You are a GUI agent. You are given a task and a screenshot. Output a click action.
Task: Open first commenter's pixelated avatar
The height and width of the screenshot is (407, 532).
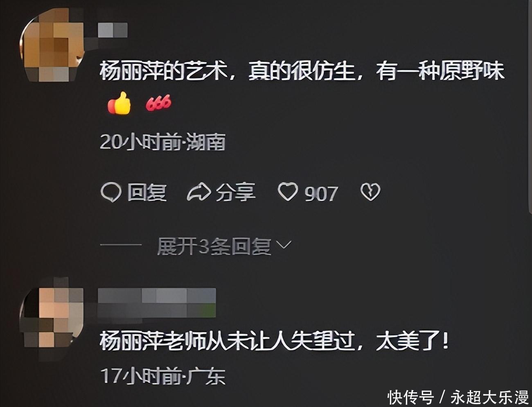(52, 46)
